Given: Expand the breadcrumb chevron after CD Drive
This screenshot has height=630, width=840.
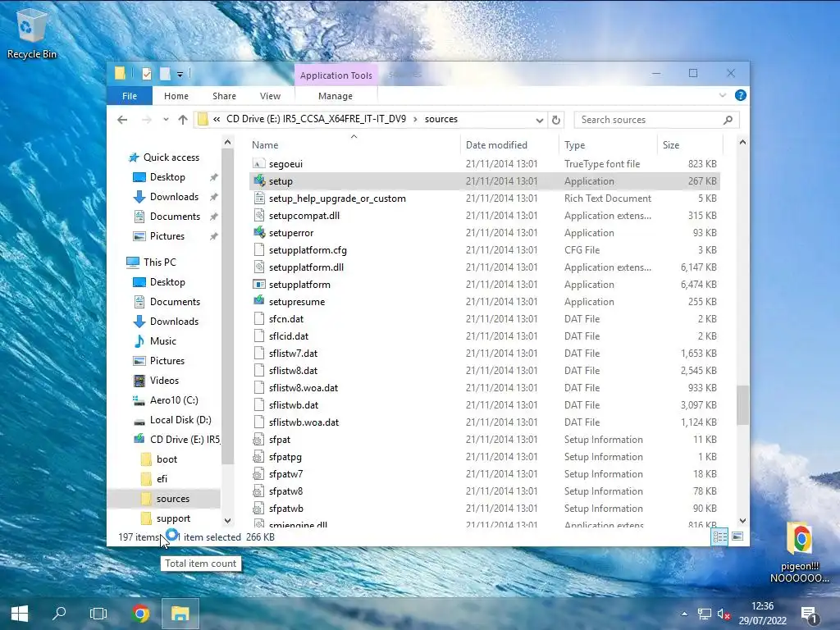Looking at the screenshot, I should 415,119.
